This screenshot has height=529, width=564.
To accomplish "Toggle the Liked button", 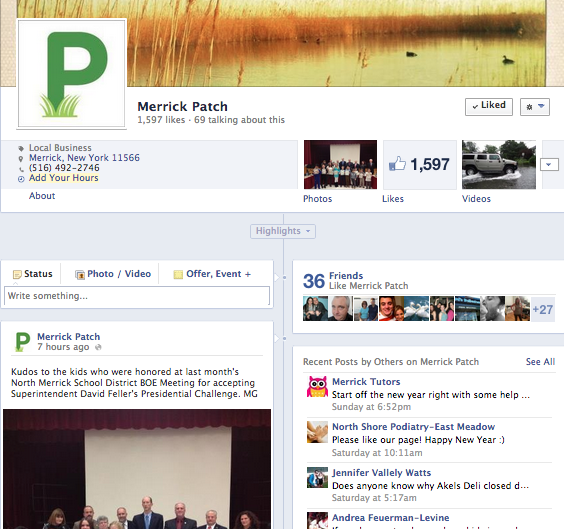I will (489, 107).
